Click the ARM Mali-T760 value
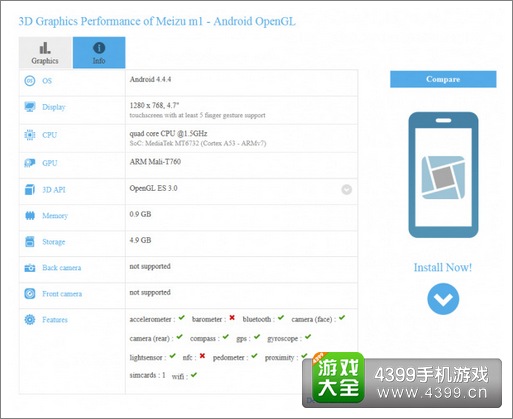 [155, 162]
